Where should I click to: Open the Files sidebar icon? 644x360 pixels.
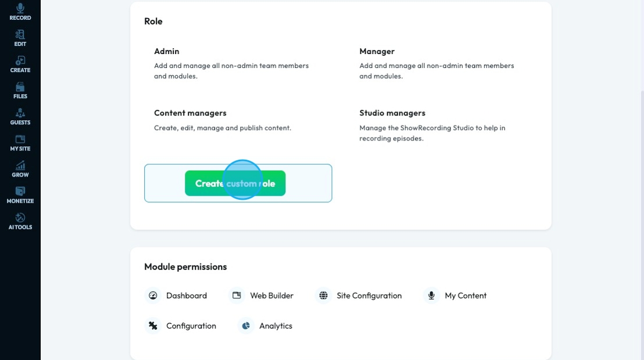point(20,87)
